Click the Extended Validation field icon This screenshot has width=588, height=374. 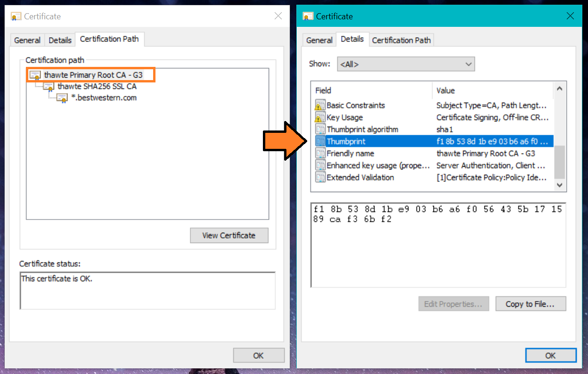click(x=320, y=177)
